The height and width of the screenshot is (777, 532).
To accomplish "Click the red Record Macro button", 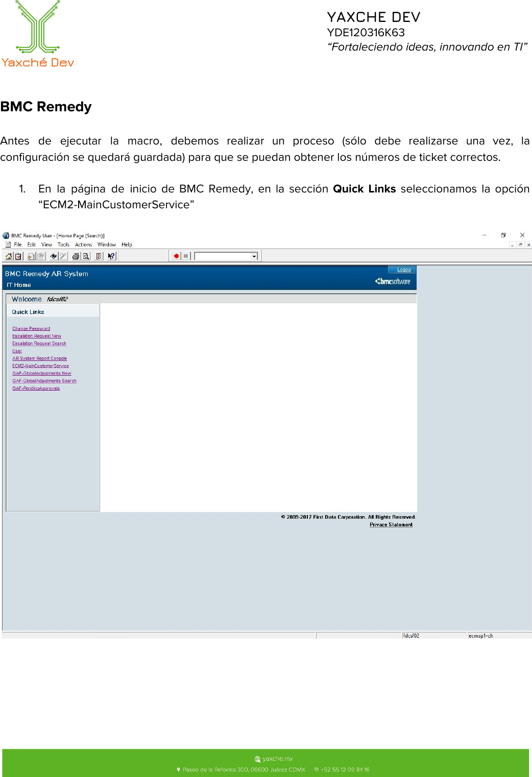I will tap(176, 256).
